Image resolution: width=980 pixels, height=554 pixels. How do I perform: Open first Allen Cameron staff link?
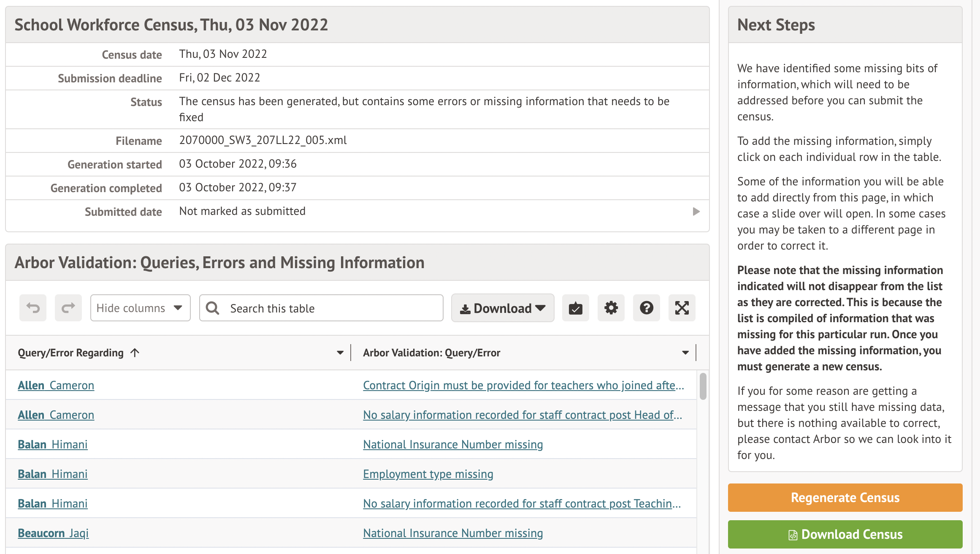[56, 386]
